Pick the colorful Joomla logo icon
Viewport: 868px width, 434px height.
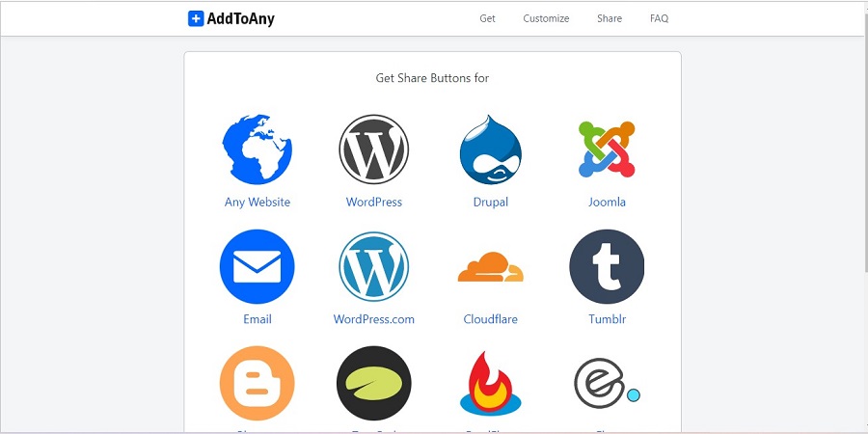(607, 149)
